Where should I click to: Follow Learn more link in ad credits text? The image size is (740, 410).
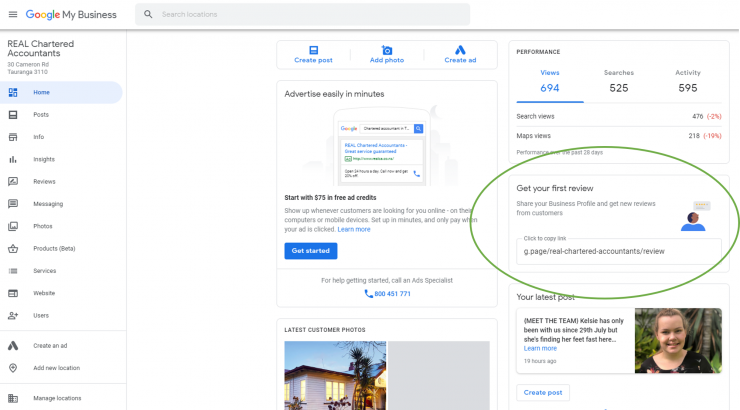[x=354, y=229]
